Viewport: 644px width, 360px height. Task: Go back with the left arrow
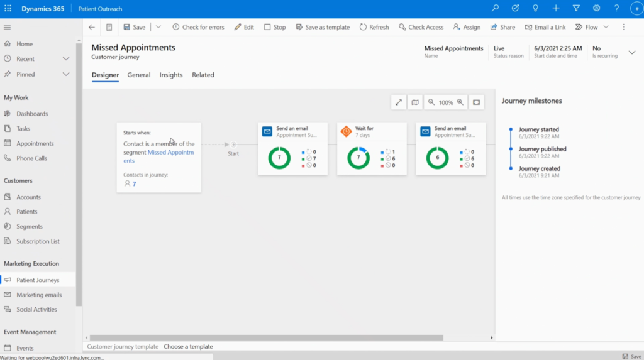click(92, 27)
